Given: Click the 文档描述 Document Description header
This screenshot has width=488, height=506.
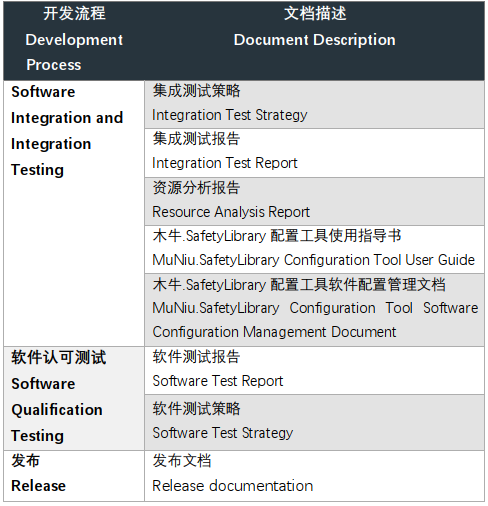Looking at the screenshot, I should pyautogui.click(x=314, y=40).
